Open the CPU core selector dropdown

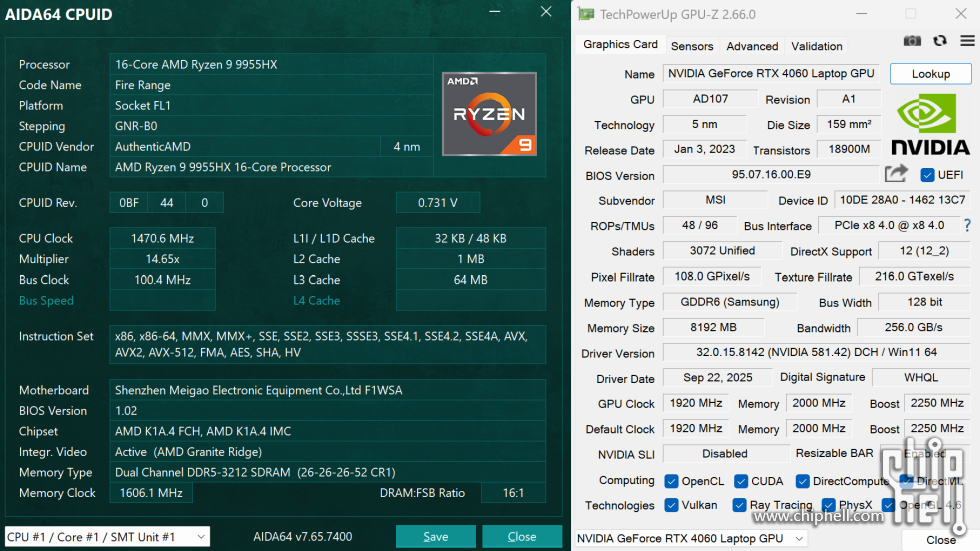(x=107, y=537)
